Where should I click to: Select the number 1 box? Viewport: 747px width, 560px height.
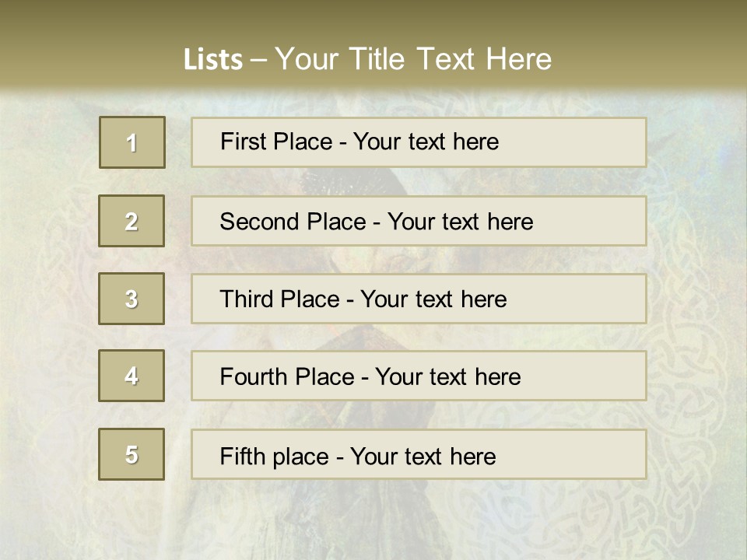point(132,142)
